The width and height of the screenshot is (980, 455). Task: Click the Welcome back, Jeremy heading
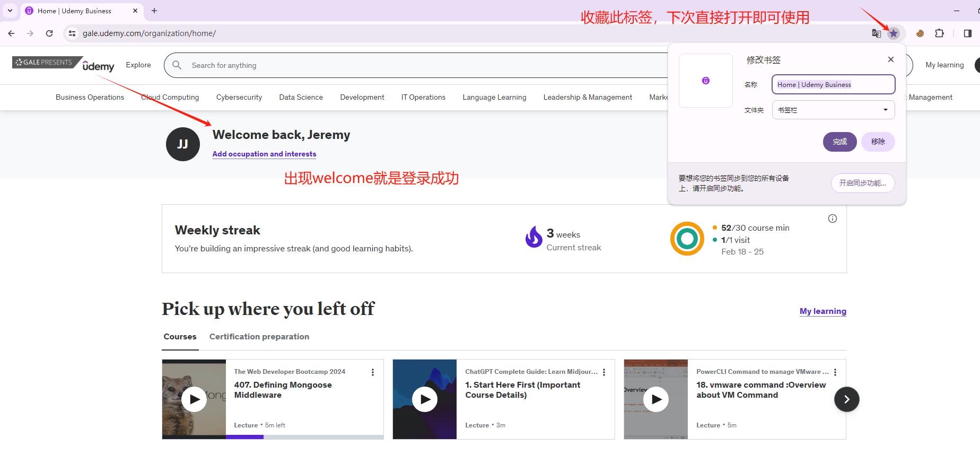click(x=281, y=135)
